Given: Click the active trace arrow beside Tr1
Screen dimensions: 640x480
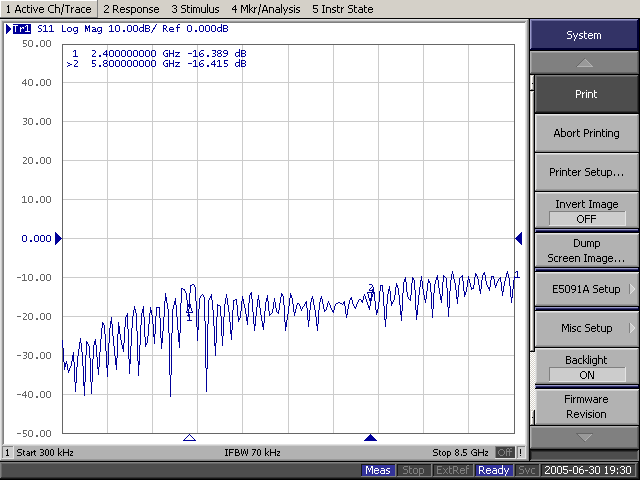Looking at the screenshot, I should pyautogui.click(x=8, y=29).
